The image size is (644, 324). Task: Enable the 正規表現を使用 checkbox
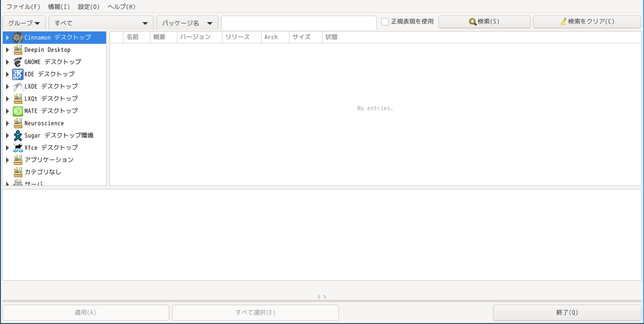pyautogui.click(x=385, y=22)
